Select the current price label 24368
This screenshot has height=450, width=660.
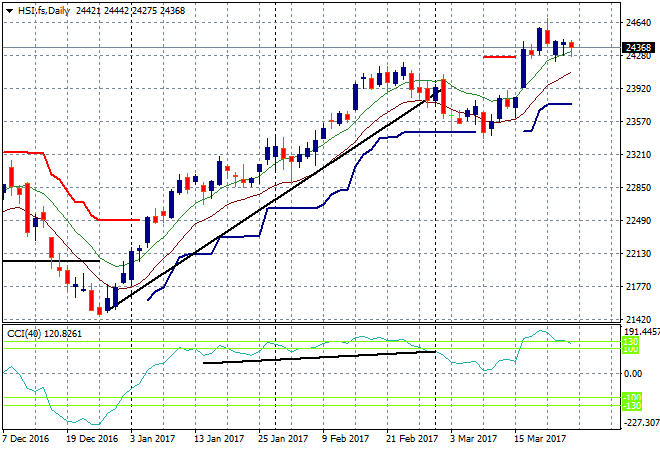point(639,48)
